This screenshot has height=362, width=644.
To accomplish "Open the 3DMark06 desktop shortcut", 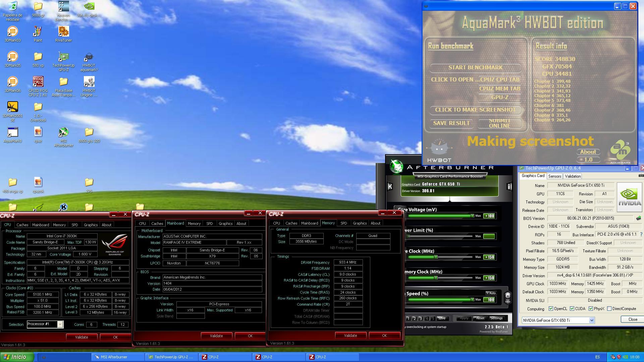I will tap(12, 84).
